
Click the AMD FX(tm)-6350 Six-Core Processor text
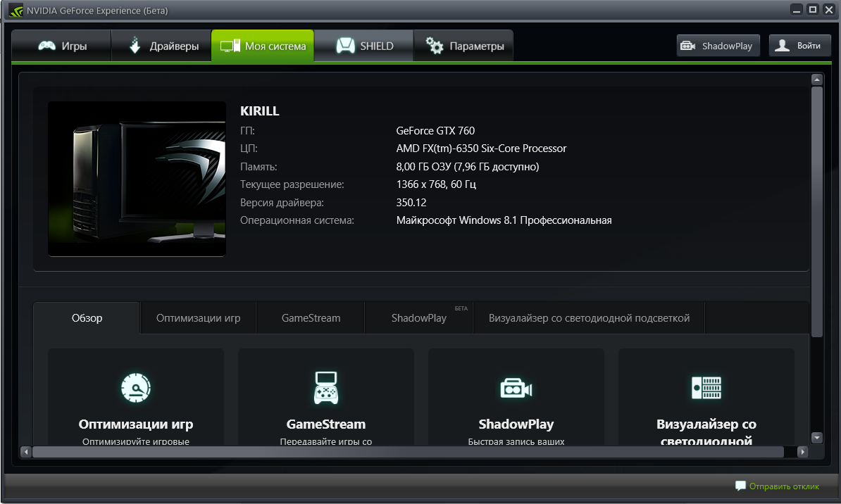coord(481,149)
